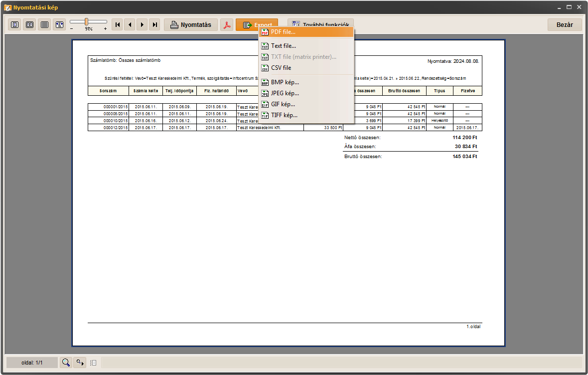Fit the page to window width

point(59,25)
